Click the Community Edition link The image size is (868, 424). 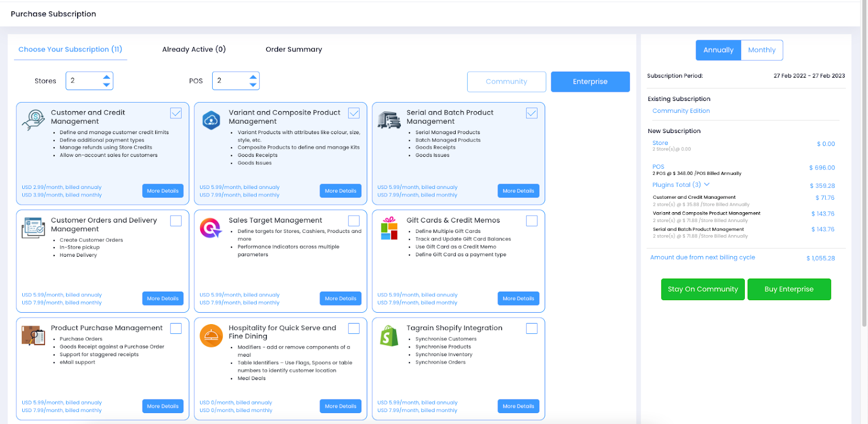681,111
